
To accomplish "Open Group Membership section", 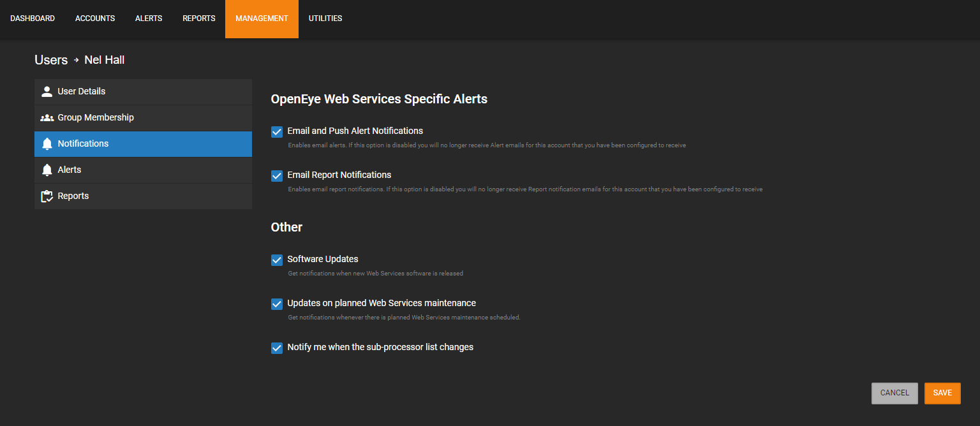I will (143, 118).
